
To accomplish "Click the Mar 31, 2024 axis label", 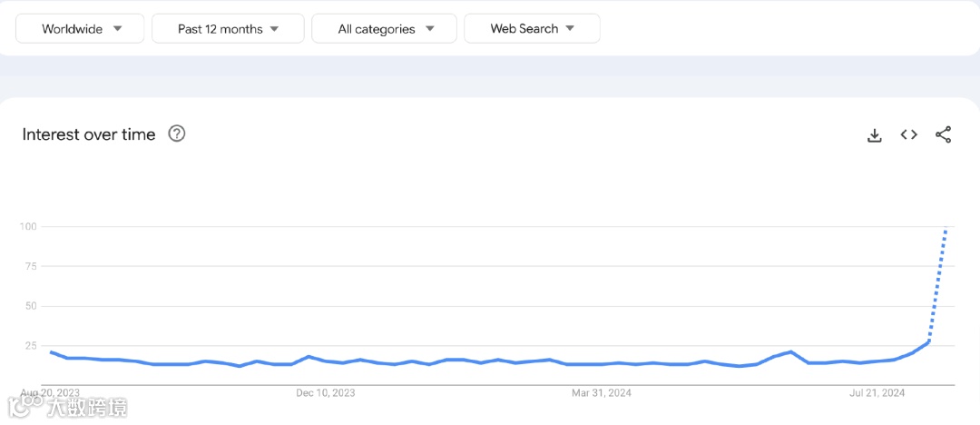I will coord(601,393).
